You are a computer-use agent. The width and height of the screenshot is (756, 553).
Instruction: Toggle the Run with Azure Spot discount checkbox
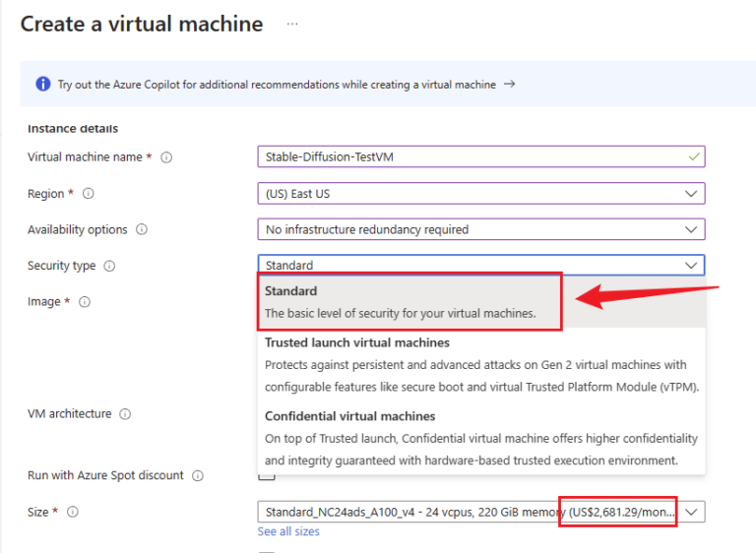click(x=266, y=476)
